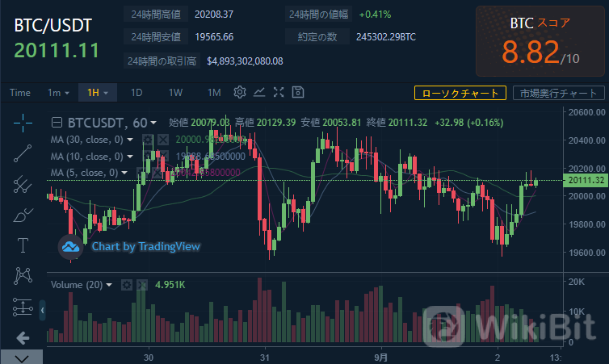The width and height of the screenshot is (609, 364).
Task: Remove the Volume indicator with X icon
Action: click(x=143, y=285)
